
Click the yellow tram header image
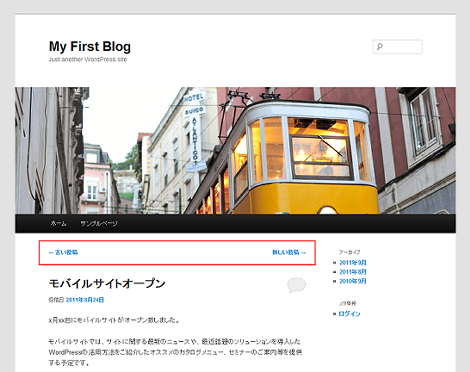click(x=235, y=151)
